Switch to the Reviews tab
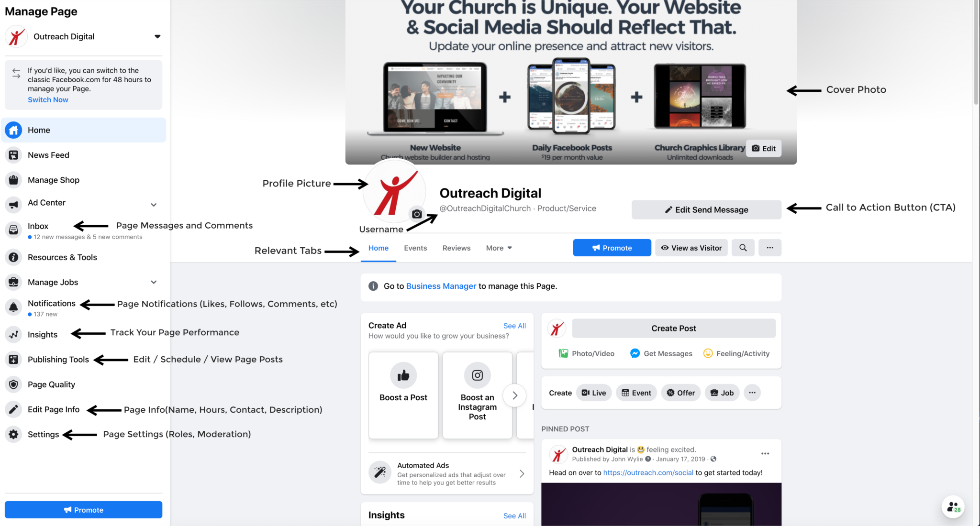 (x=457, y=248)
